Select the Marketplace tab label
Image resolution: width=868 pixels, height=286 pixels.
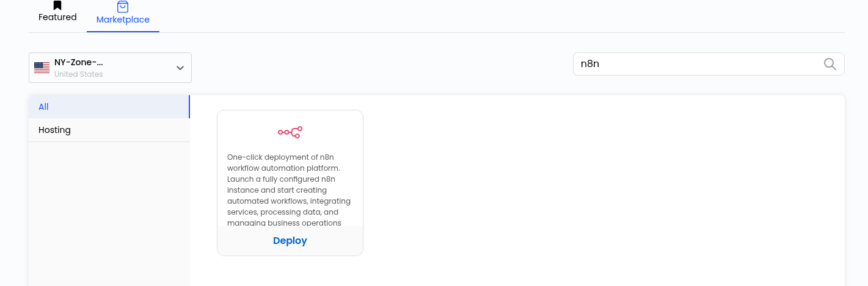123,20
